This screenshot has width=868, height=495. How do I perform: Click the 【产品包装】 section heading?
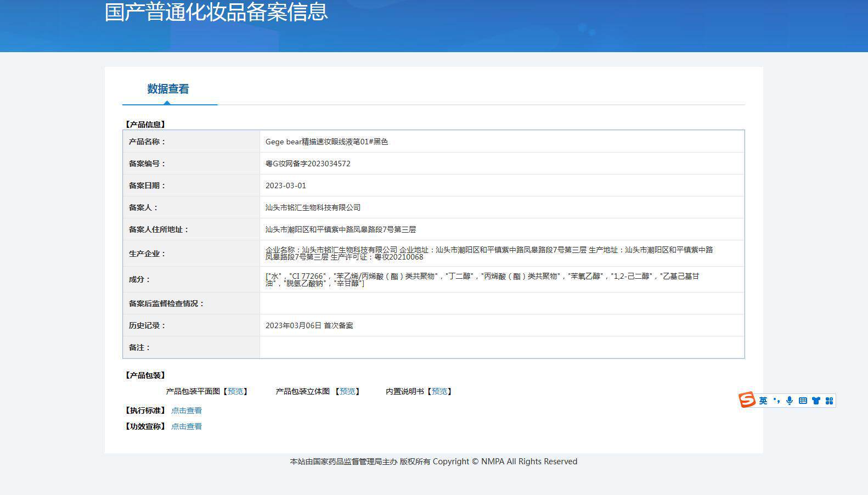point(145,375)
